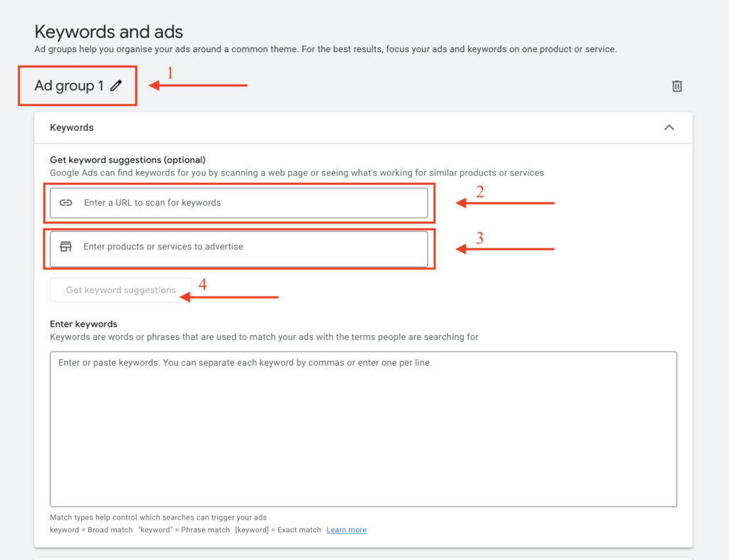Click the pencil icon beside Ad group 1
Image resolution: width=729 pixels, height=560 pixels.
tap(116, 86)
